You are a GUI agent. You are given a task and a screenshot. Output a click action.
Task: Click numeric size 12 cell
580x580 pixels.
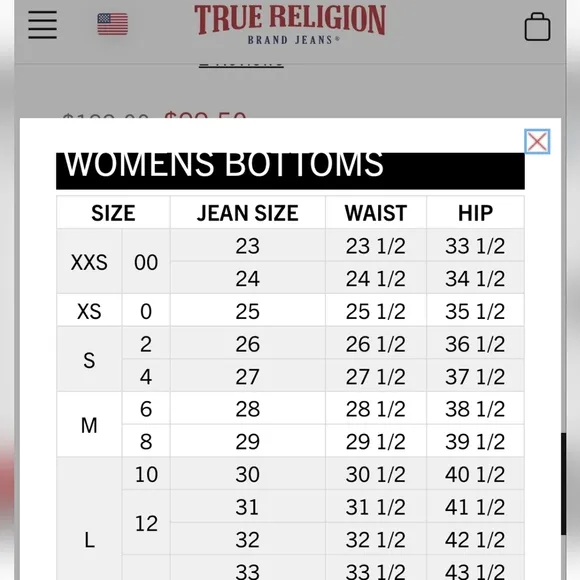[x=146, y=523]
